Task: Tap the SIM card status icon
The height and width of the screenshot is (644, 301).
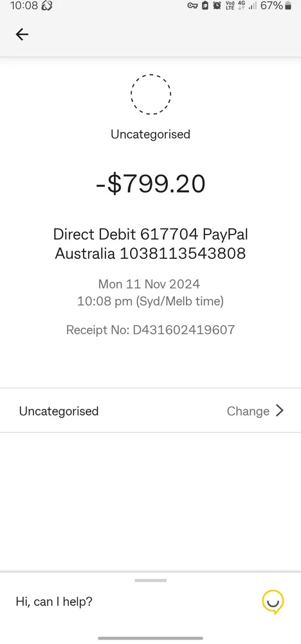Action: coord(205,6)
